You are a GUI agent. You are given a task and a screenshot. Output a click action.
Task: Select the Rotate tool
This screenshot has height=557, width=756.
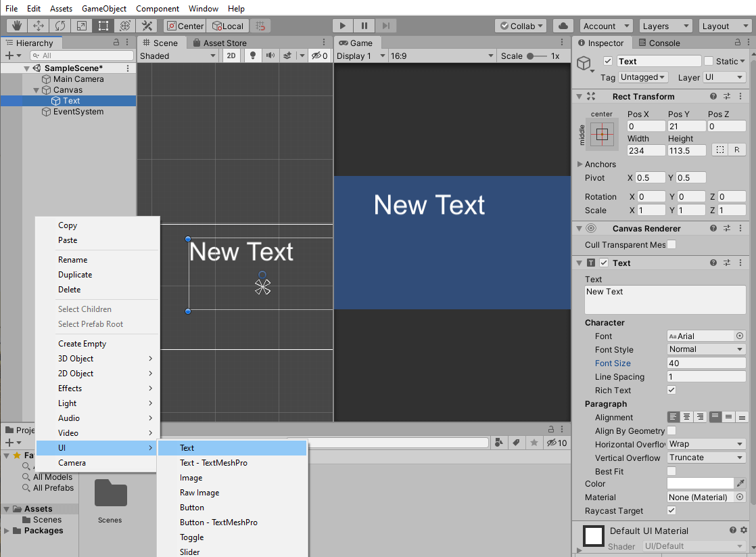click(60, 26)
